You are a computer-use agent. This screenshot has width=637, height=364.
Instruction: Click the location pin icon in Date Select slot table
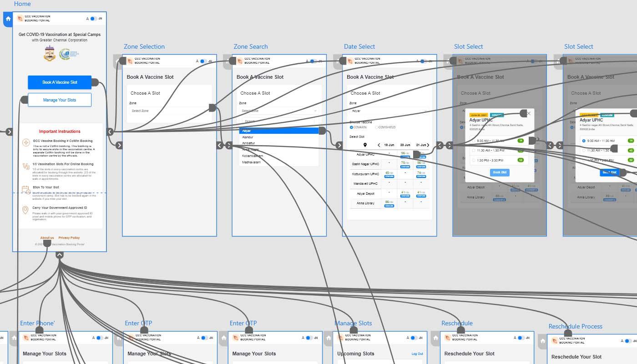click(x=365, y=145)
